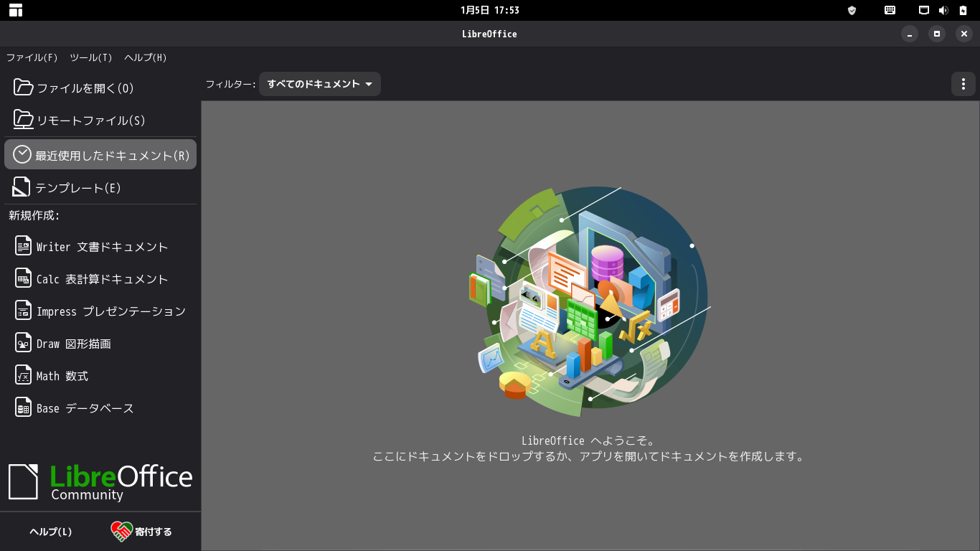980x551 pixels.
Task: Select the 最近使用したドキュメント clock icon
Action: pos(22,154)
